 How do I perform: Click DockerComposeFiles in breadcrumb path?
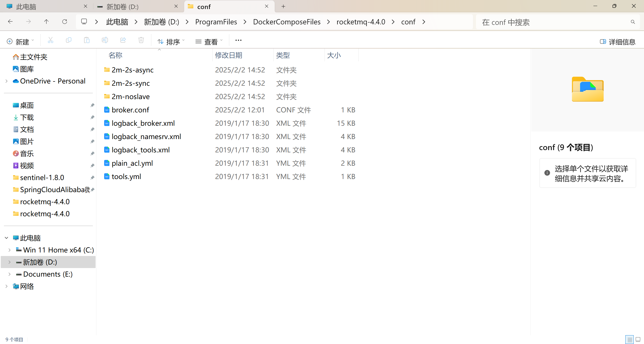[287, 22]
